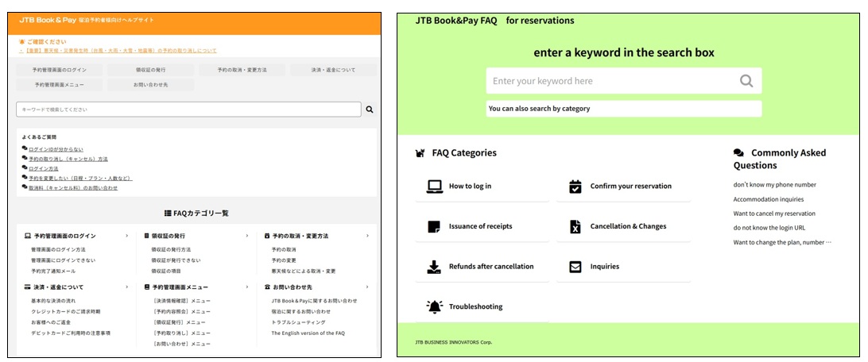Image resolution: width=868 pixels, height=362 pixels.
Task: Click the magnifier search icon on the Japanese help site
Action: coord(370,110)
